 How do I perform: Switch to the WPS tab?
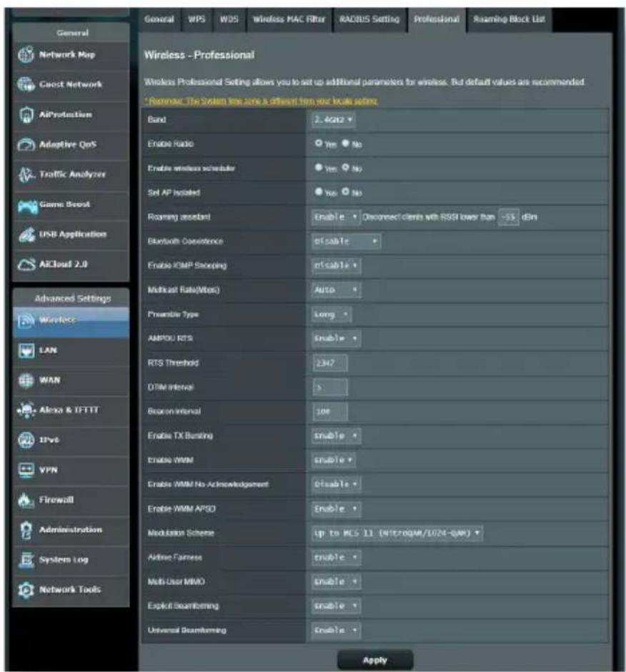pyautogui.click(x=197, y=20)
